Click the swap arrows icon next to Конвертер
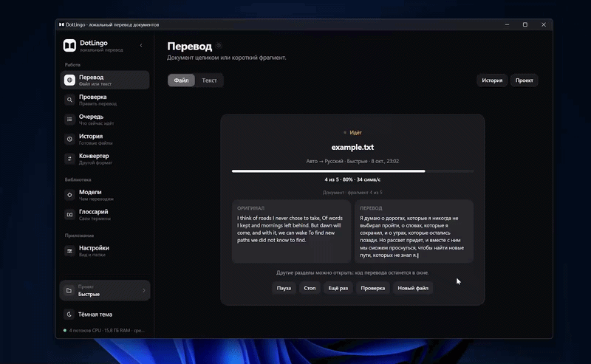Screen dimensions: 591x364 pyautogui.click(x=69, y=159)
